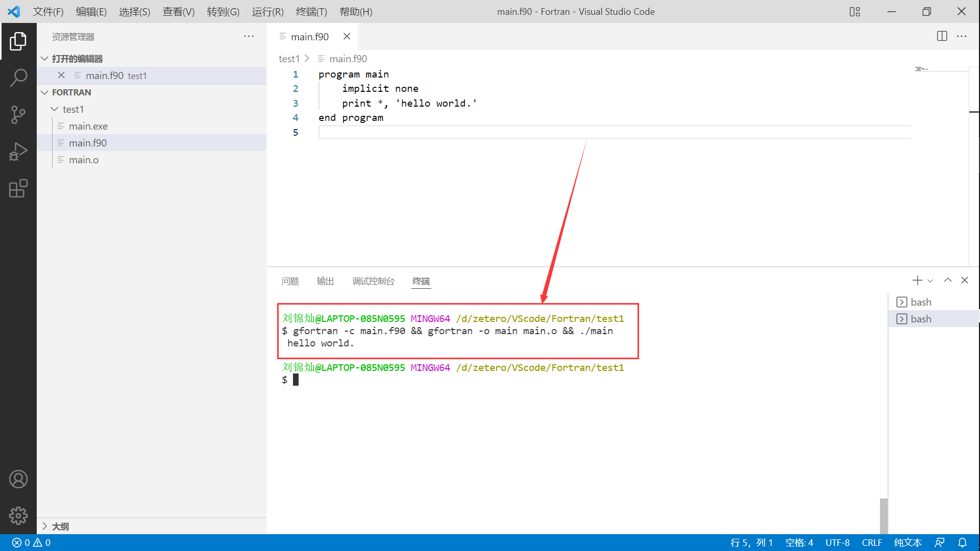Open the Source Control view

(18, 115)
